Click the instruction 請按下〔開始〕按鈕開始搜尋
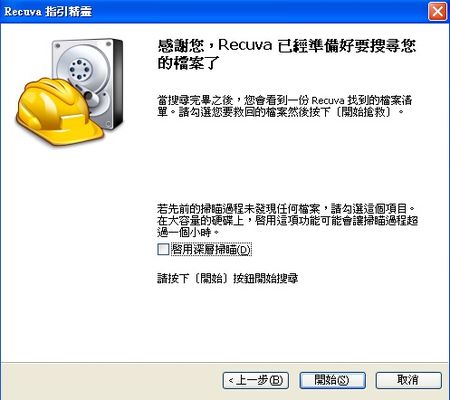450x400 pixels. tap(228, 278)
